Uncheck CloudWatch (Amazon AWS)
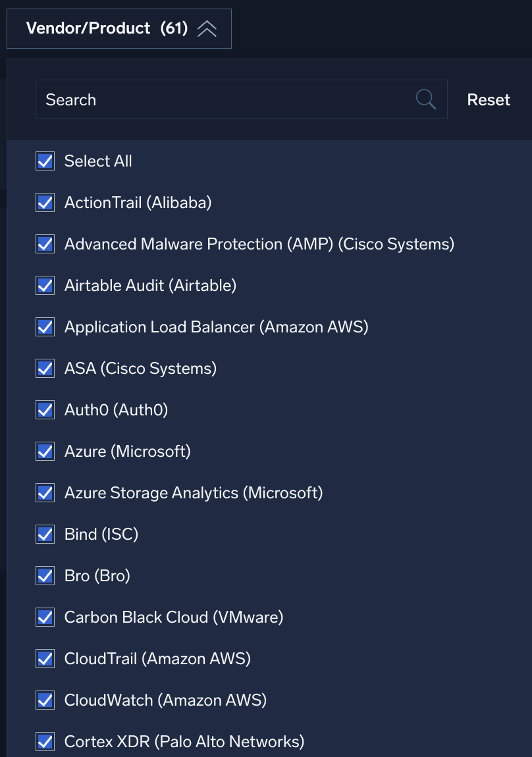 click(x=44, y=700)
